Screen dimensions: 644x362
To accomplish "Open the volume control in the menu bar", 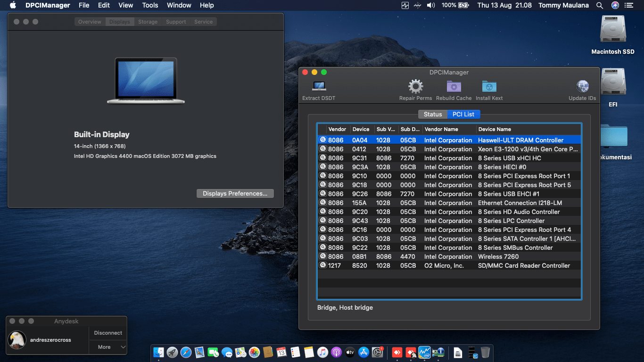I will (430, 5).
